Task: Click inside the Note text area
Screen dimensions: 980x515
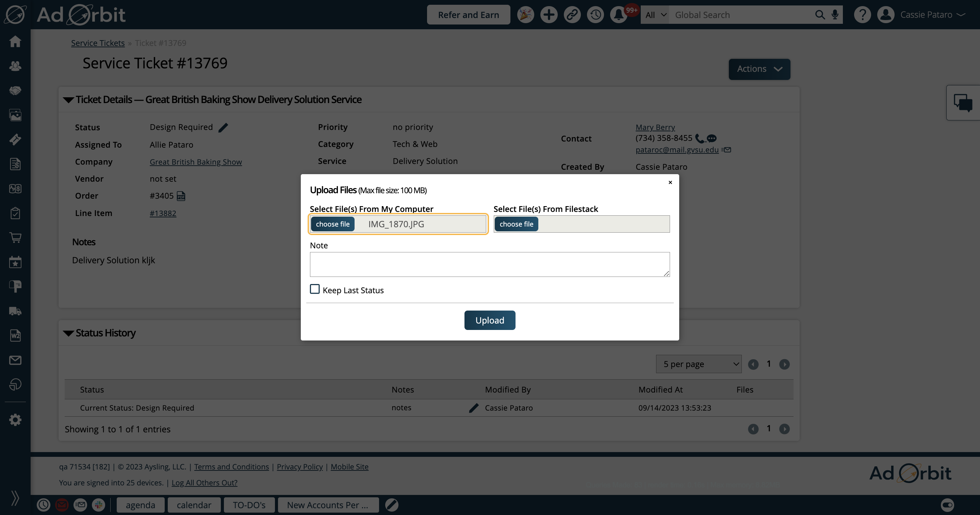Action: [x=489, y=264]
